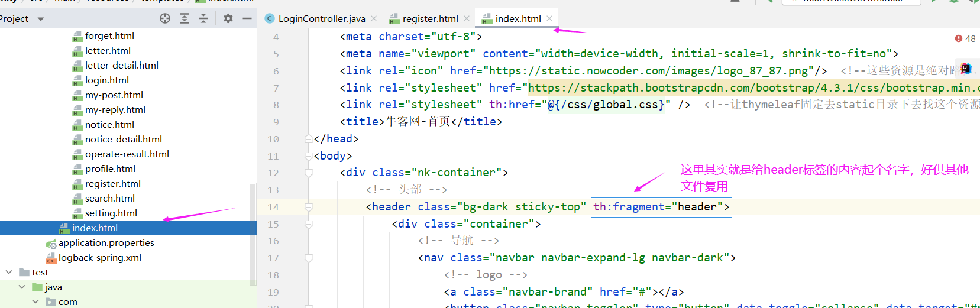This screenshot has width=980, height=308.
Task: Select letter.html in the project tree
Action: tap(108, 51)
